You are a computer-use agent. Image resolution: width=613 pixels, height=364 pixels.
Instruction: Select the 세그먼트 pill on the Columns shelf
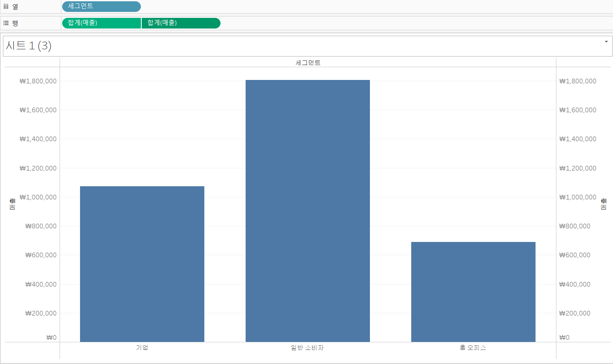click(101, 6)
